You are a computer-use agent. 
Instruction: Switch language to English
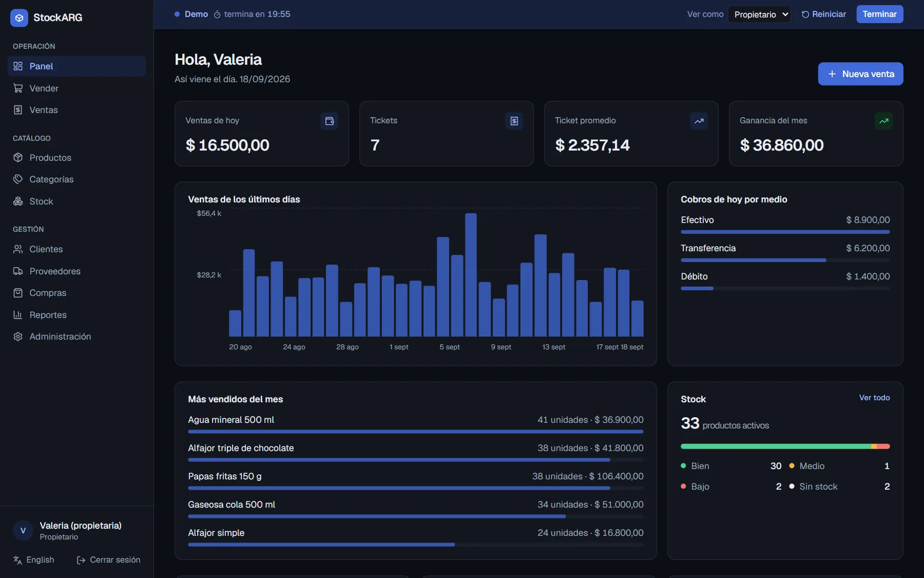pyautogui.click(x=34, y=560)
